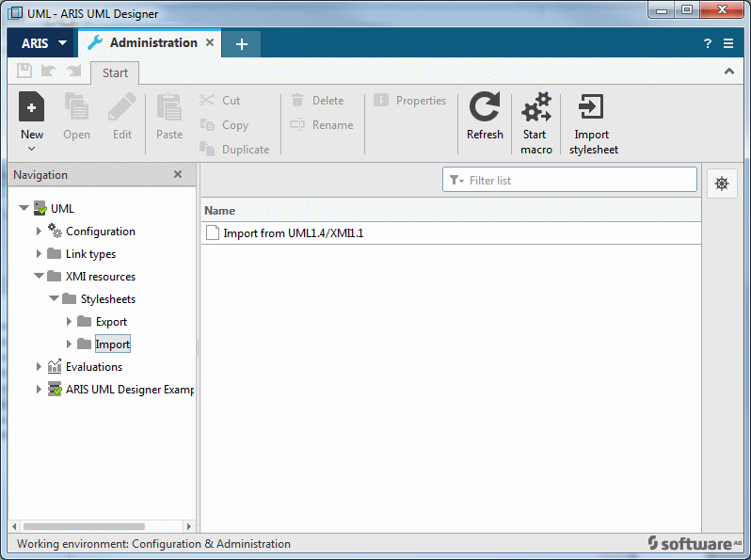Image resolution: width=751 pixels, height=560 pixels.
Task: Click the file icon of Import from UML1.4/XMI1.1
Action: coord(212,232)
